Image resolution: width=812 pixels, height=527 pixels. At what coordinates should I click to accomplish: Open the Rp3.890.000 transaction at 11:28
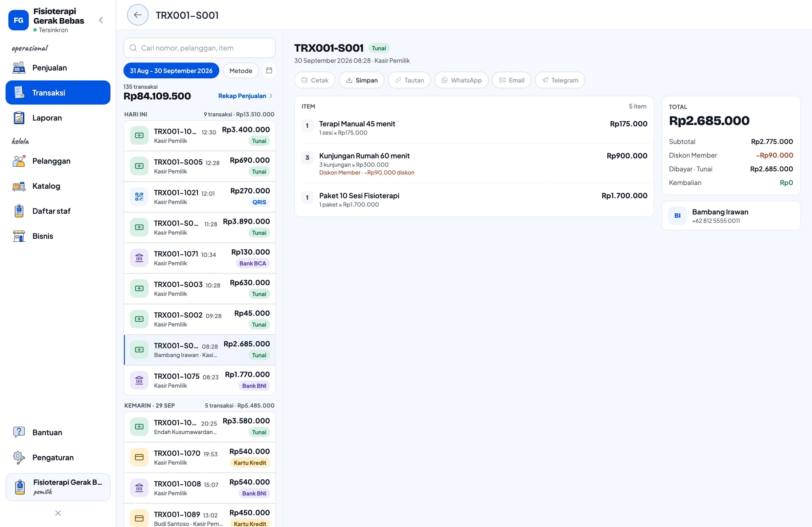tap(200, 227)
